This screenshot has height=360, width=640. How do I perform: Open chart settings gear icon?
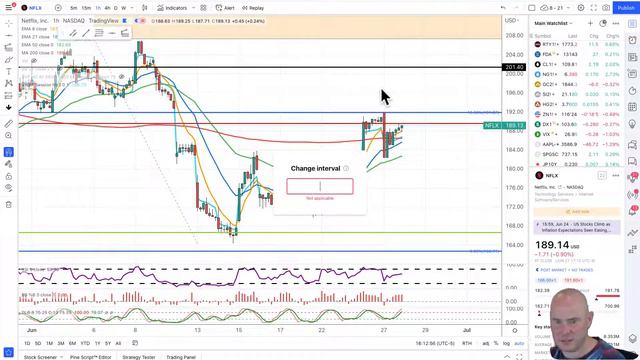tap(581, 8)
